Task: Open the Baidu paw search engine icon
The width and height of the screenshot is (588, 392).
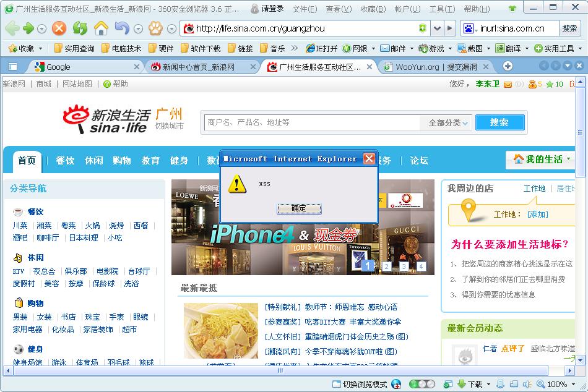Action: (x=469, y=28)
